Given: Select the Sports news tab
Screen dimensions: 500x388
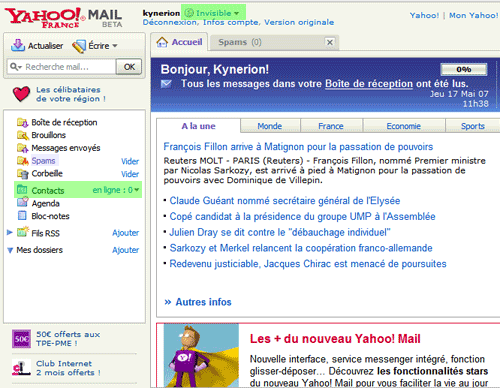Looking at the screenshot, I should click(x=473, y=126).
